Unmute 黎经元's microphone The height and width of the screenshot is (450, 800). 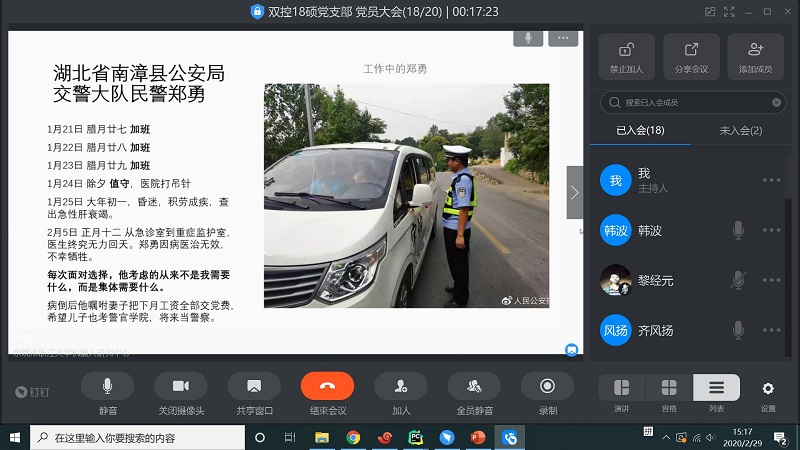[738, 280]
